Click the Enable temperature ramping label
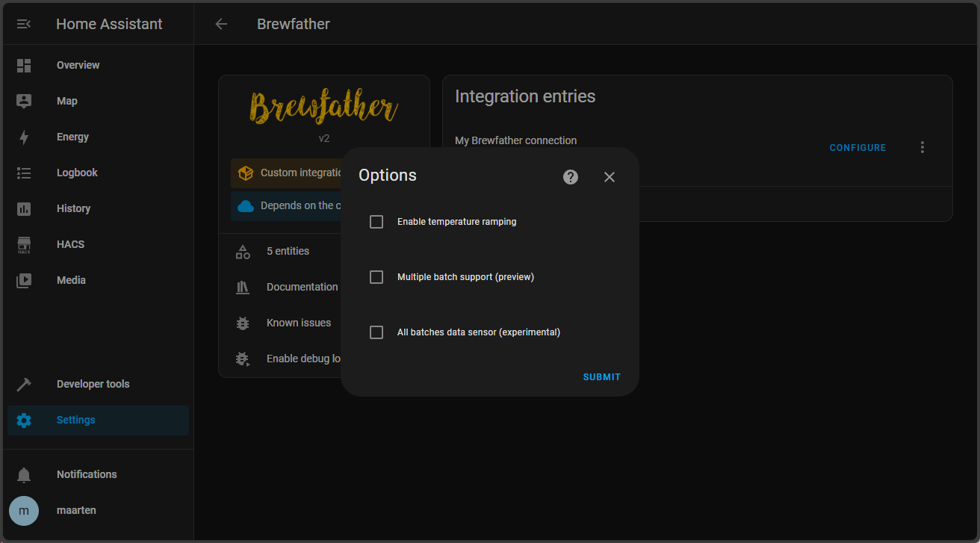980x543 pixels. pos(456,222)
